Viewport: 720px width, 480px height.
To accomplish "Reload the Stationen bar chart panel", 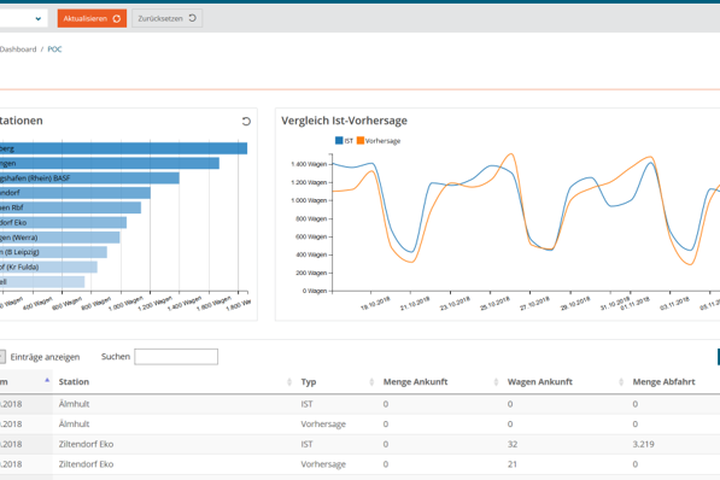I will [246, 121].
